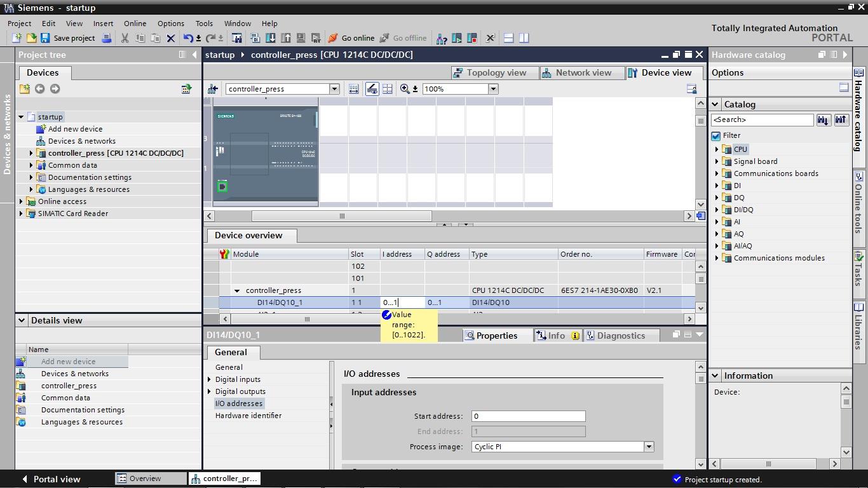868x488 pixels.
Task: Collapse the startup project node
Action: click(x=21, y=117)
